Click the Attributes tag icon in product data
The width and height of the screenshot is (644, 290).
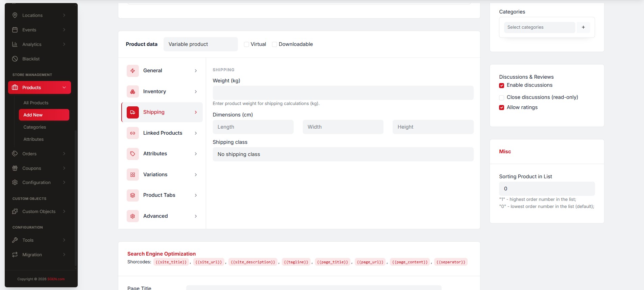133,154
